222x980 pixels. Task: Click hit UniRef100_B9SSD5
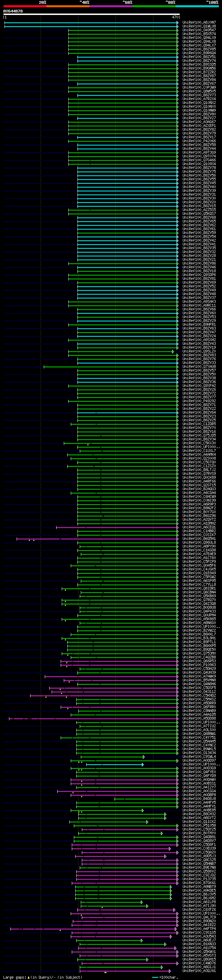coord(199,65)
